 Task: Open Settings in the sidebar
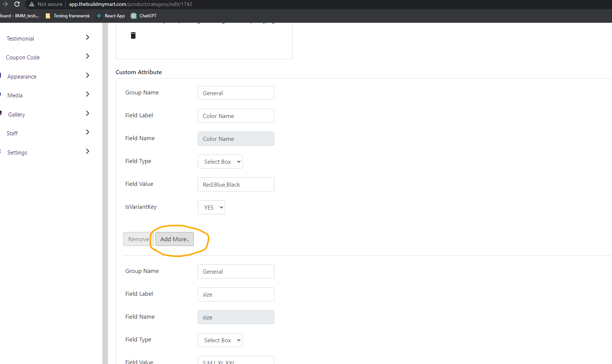tap(17, 153)
